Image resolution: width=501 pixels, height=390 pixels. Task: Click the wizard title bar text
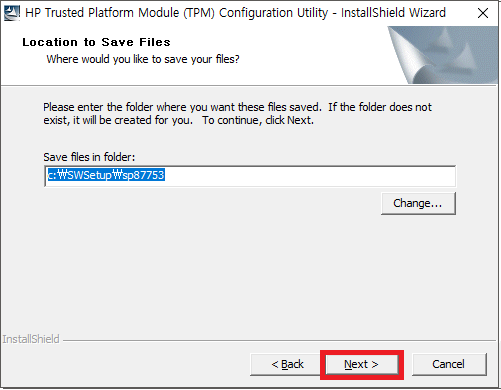coord(235,13)
